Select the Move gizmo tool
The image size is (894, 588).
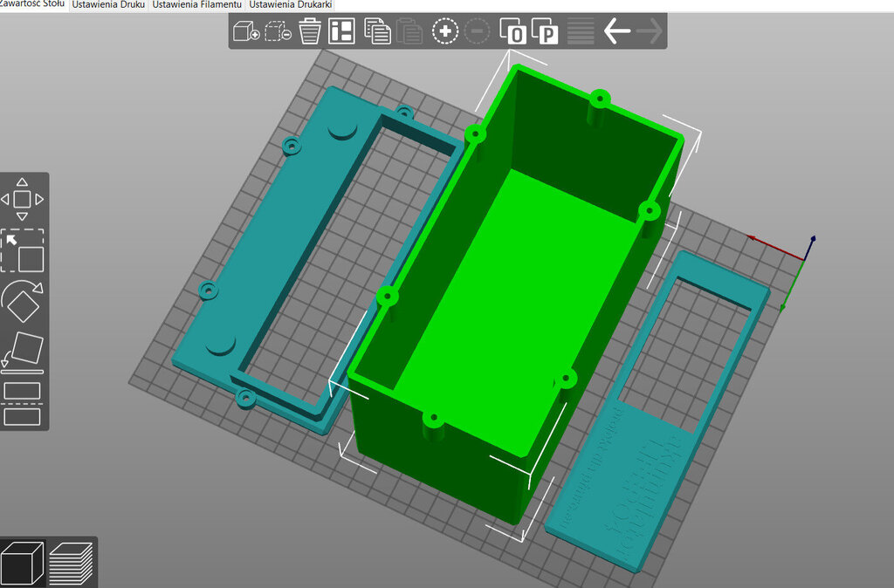[23, 199]
